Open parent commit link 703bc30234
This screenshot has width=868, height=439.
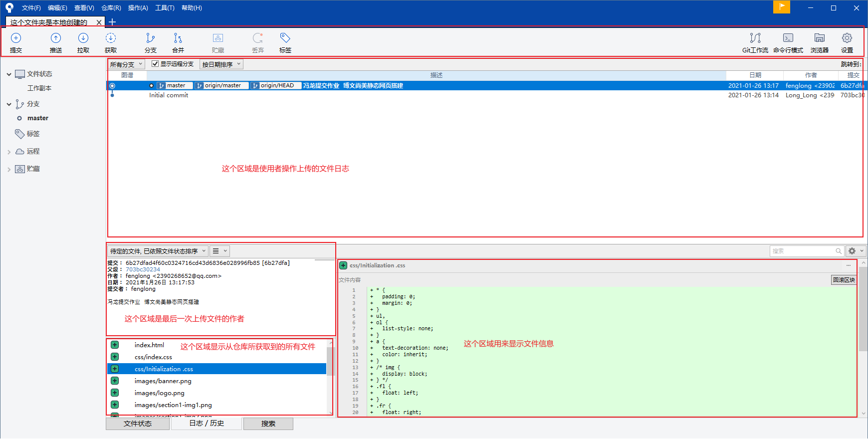click(x=143, y=269)
